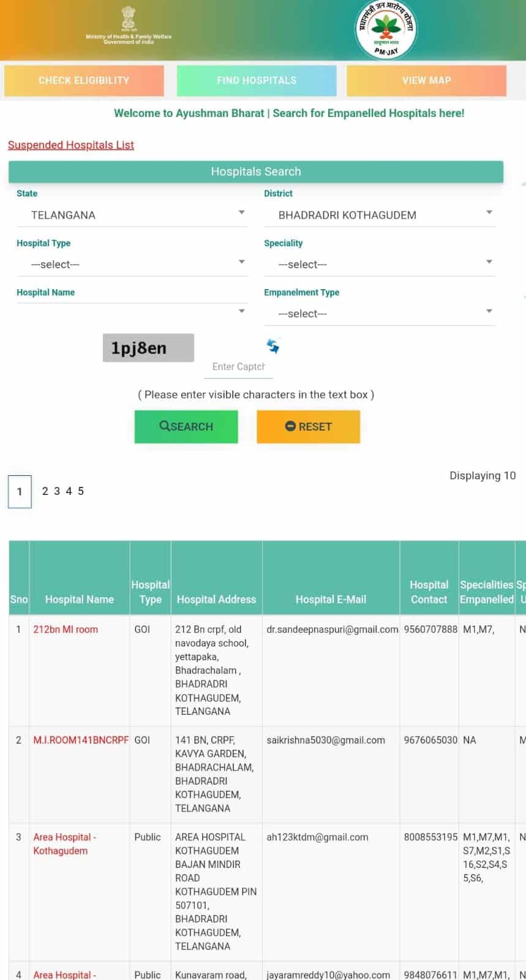The width and height of the screenshot is (526, 980).
Task: Open the Hospital Name dropdown
Action: (x=132, y=311)
